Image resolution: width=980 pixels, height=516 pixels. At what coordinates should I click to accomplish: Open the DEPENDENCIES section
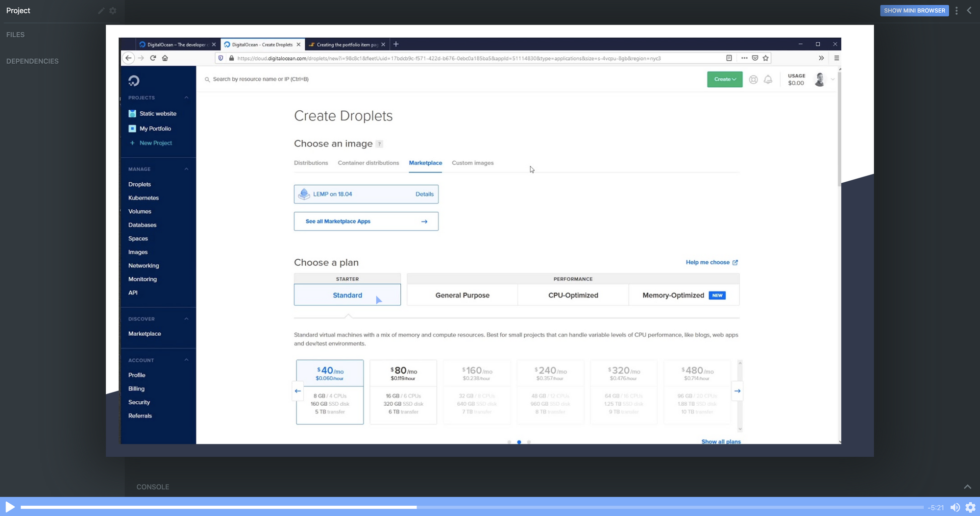point(32,61)
